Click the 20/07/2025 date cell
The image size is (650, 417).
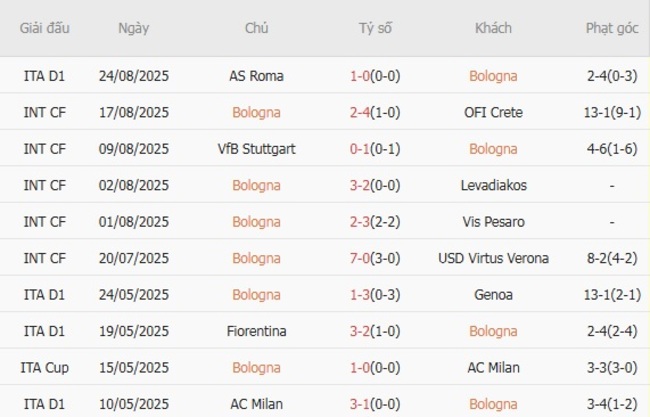pyautogui.click(x=133, y=258)
